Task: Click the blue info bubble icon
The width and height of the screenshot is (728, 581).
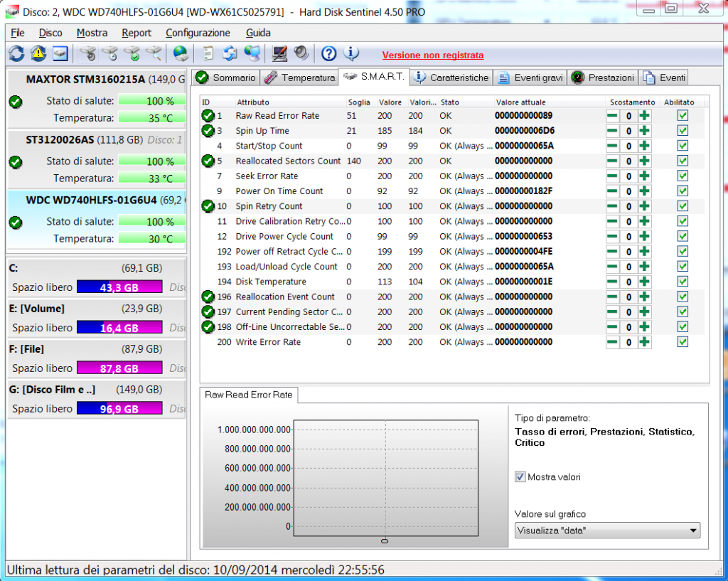Action: (351, 53)
